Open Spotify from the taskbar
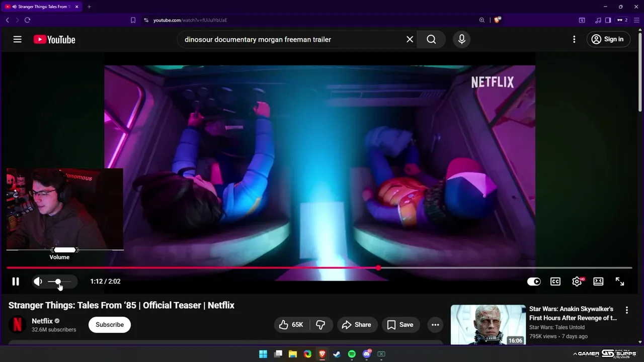644x362 pixels. click(x=352, y=354)
